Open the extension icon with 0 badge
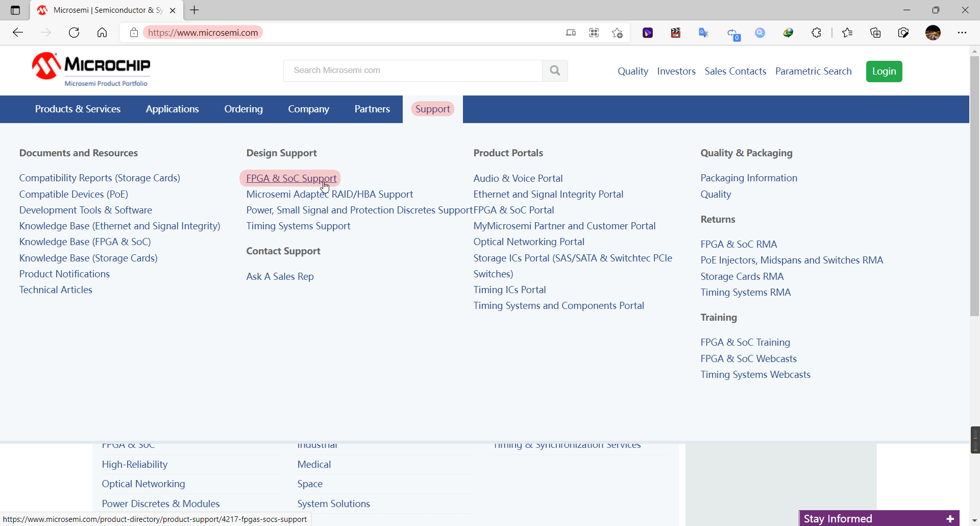 733,34
